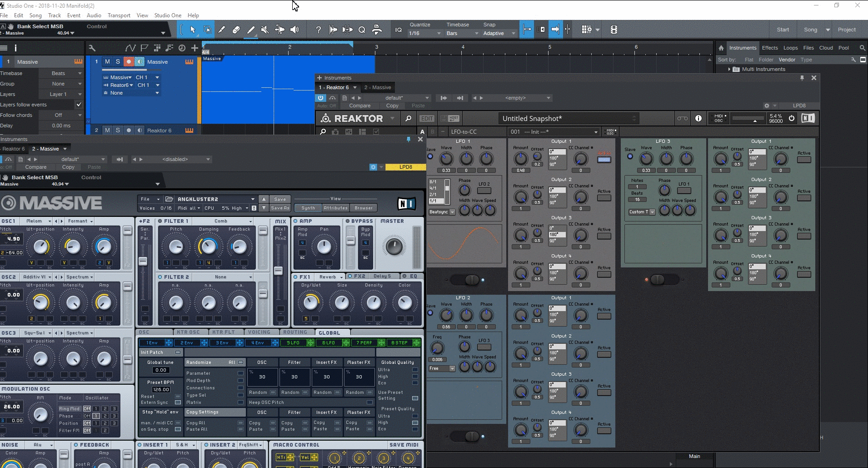Click Reaktor magnifier search icon

(x=408, y=118)
